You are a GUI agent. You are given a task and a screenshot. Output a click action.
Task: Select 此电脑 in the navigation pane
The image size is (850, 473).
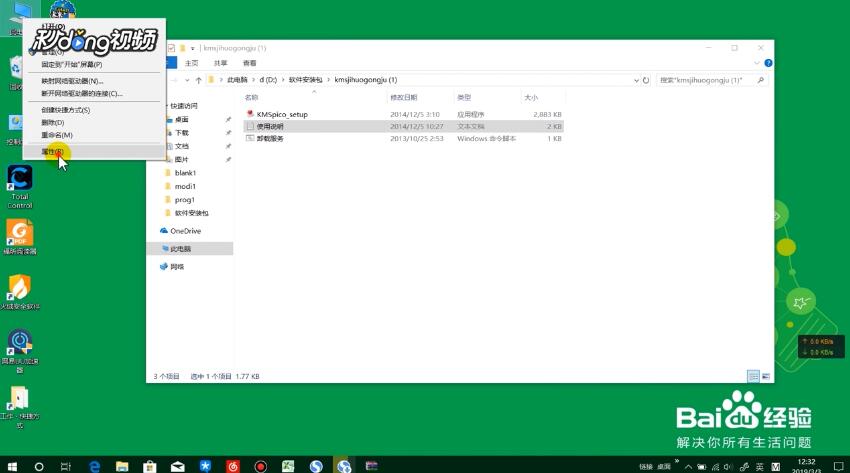coord(180,248)
